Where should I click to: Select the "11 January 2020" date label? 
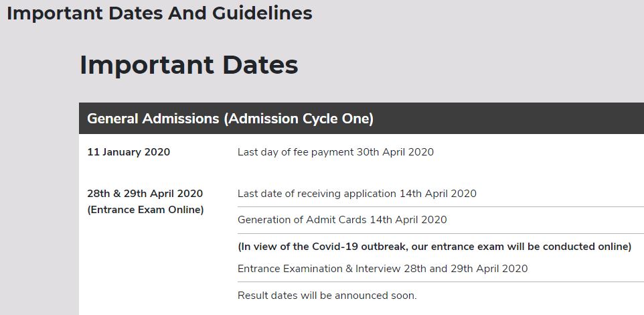coord(129,152)
